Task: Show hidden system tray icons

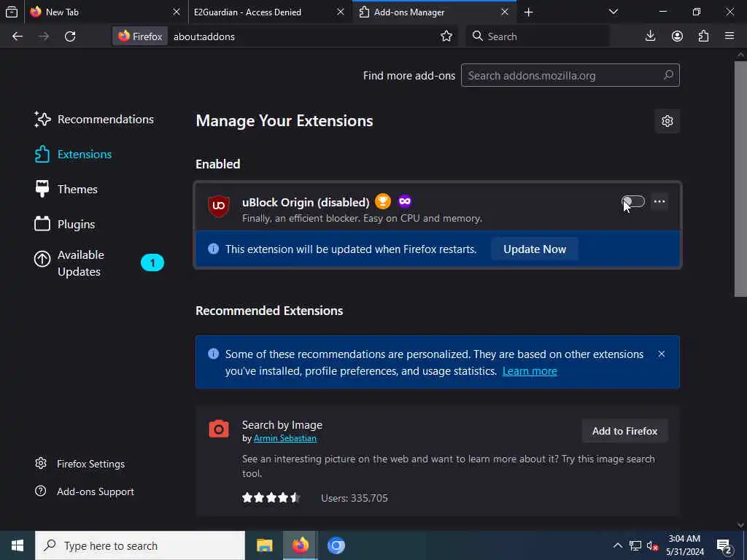Action: tap(617, 545)
